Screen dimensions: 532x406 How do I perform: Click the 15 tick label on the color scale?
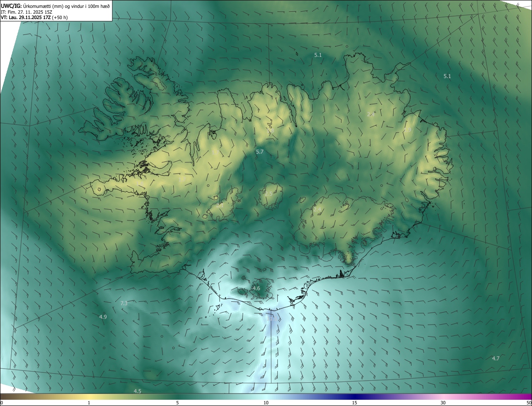point(355,403)
